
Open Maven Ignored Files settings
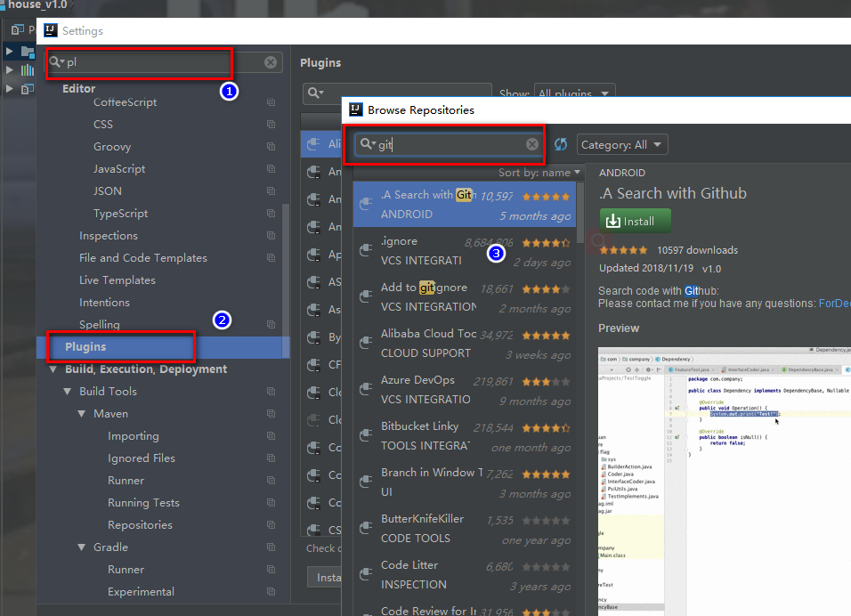pos(142,458)
